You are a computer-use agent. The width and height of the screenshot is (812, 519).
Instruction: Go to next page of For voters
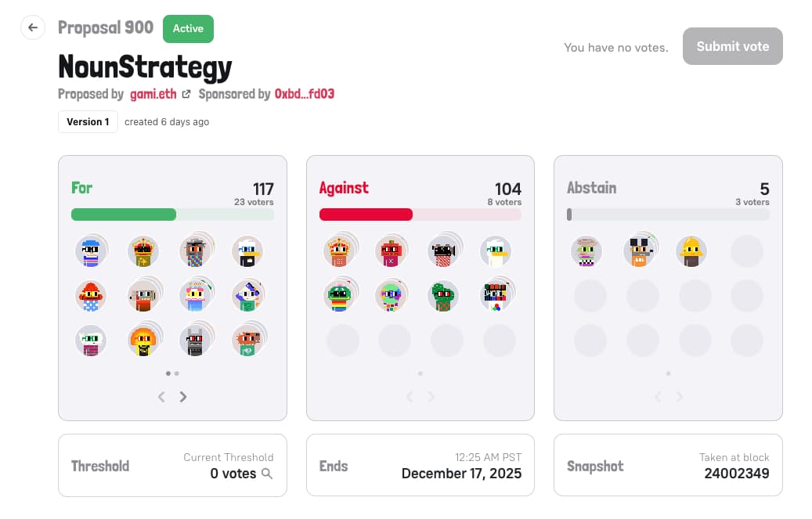coord(183,397)
